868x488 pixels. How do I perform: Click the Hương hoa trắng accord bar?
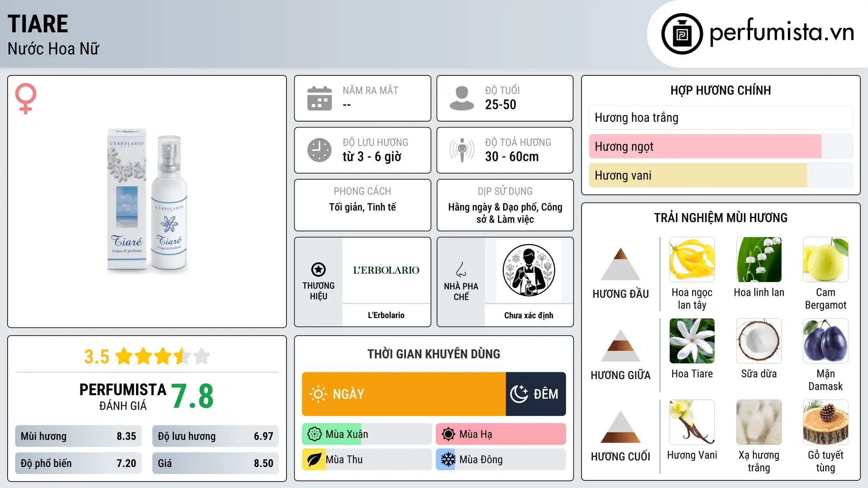(x=721, y=117)
